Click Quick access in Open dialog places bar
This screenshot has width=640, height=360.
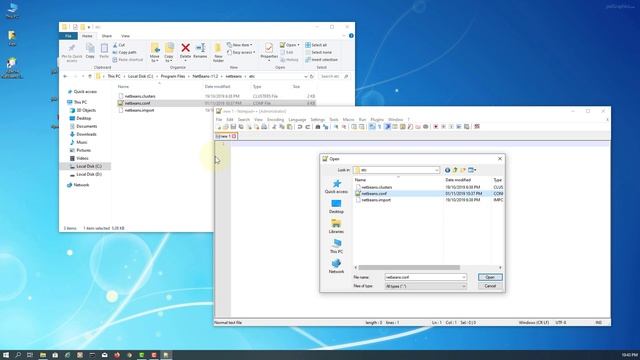pyautogui.click(x=336, y=187)
